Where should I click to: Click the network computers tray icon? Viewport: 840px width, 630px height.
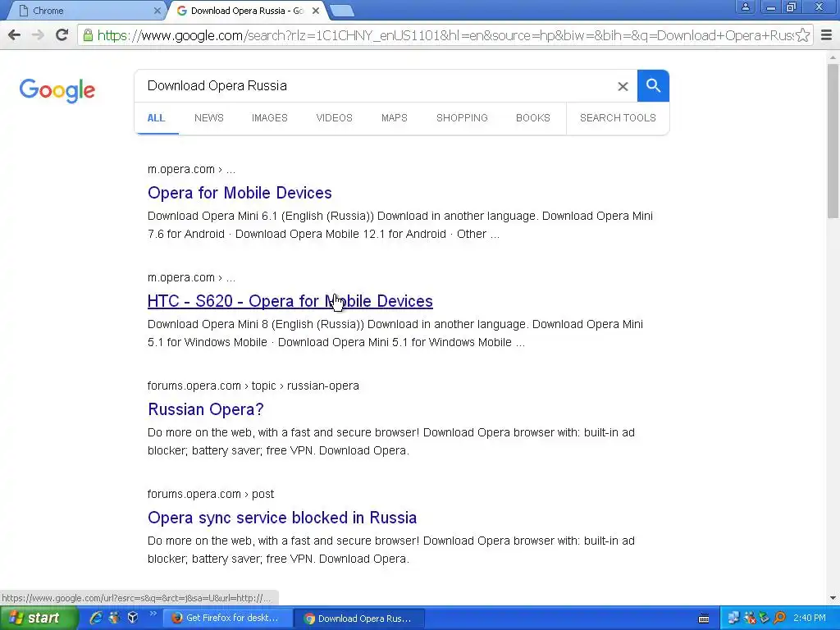click(733, 618)
